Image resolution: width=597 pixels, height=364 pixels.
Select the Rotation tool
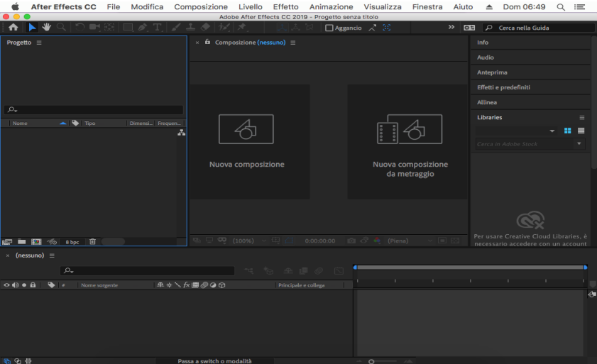coord(80,28)
